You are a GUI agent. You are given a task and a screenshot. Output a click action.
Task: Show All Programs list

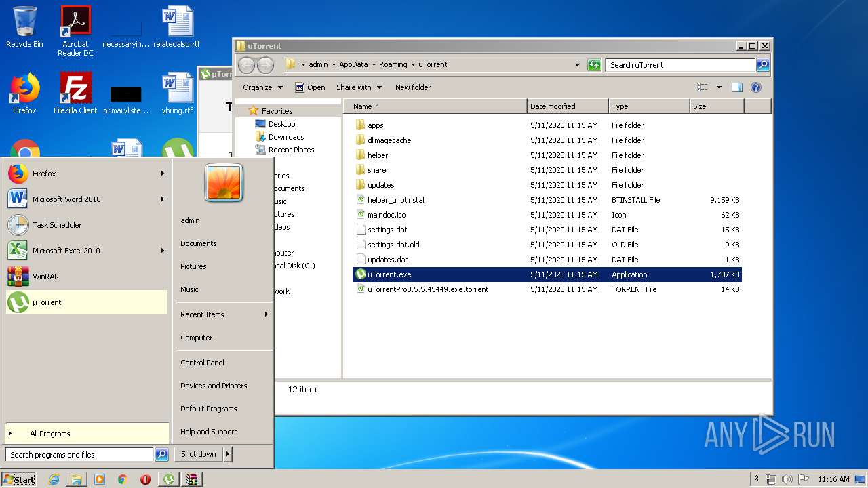pos(86,434)
